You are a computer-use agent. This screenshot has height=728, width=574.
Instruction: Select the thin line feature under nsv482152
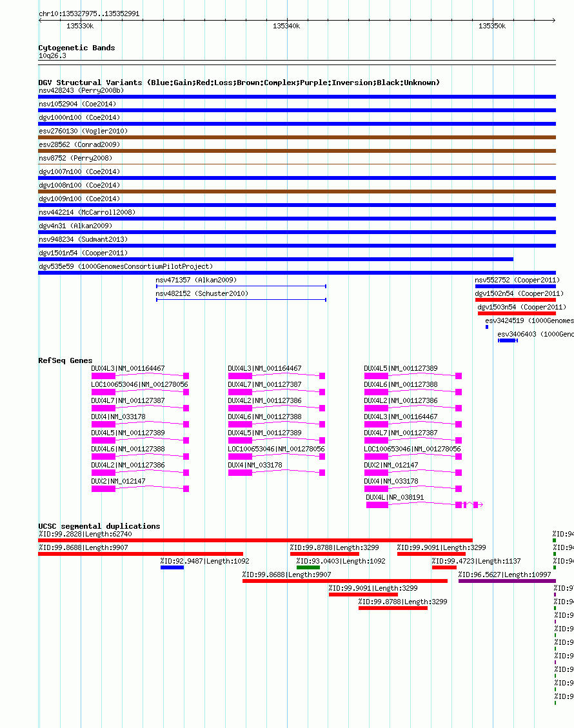241,300
